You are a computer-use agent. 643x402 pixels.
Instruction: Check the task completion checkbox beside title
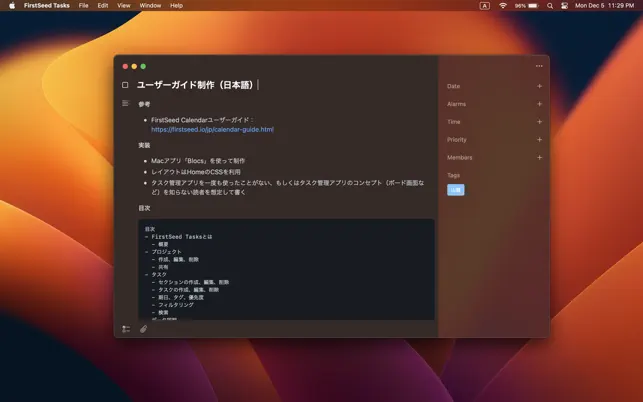(x=125, y=85)
